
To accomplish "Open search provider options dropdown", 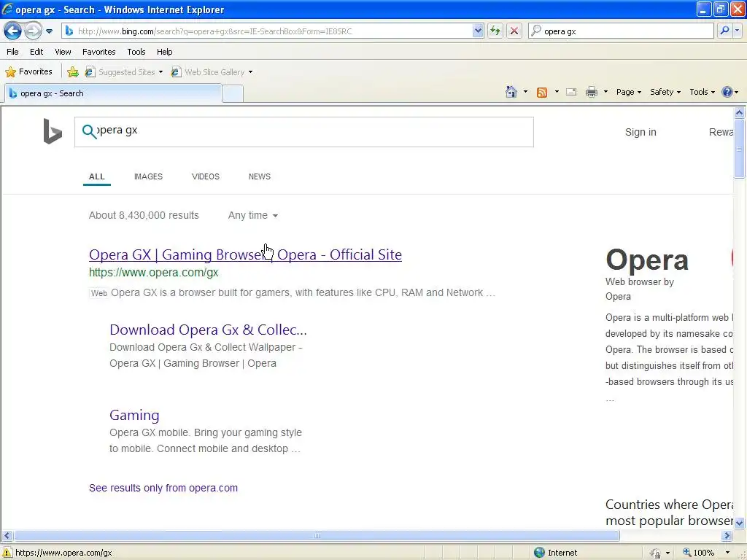I will [x=737, y=31].
